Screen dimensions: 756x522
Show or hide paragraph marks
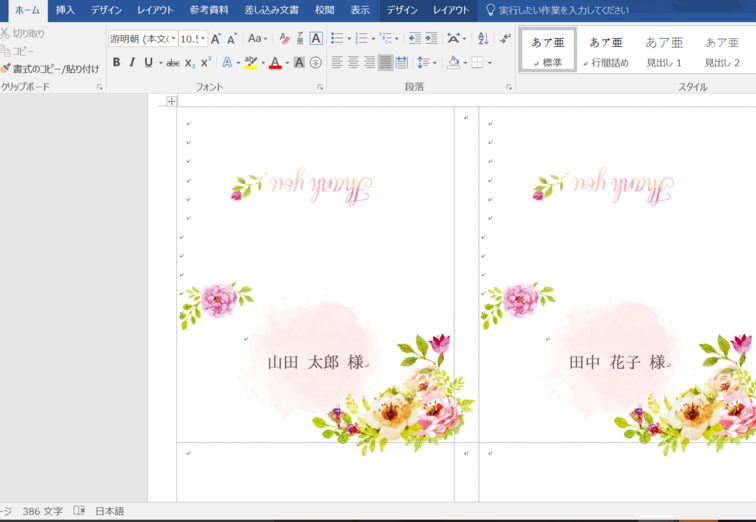[505, 39]
